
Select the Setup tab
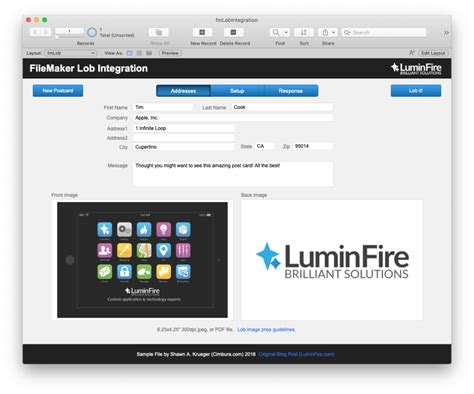tap(237, 91)
